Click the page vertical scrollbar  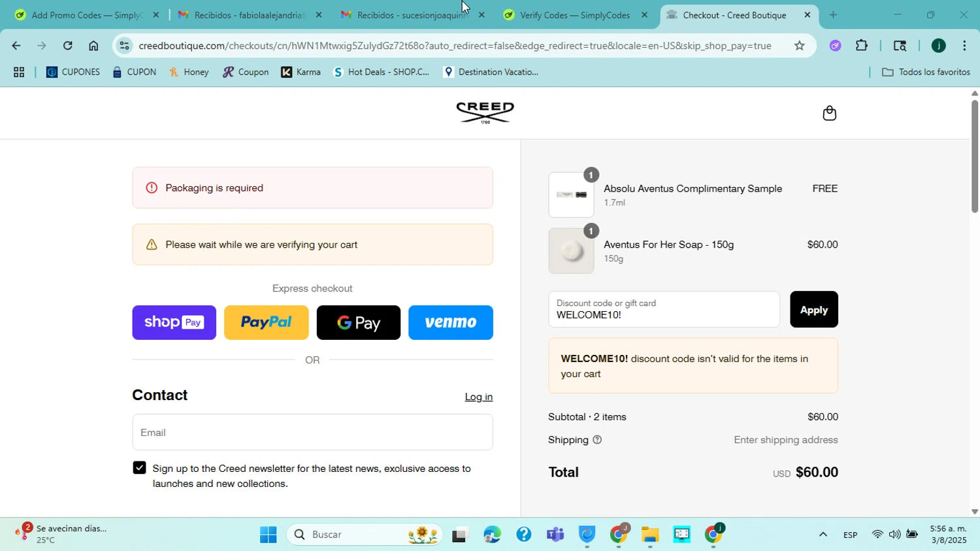pos(974,157)
